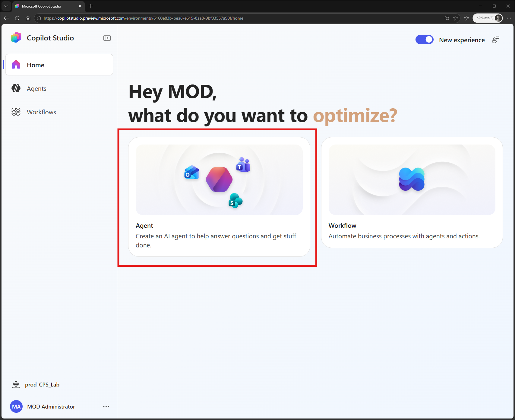Add this page to favorites star icon
515x420 pixels.
point(456,18)
